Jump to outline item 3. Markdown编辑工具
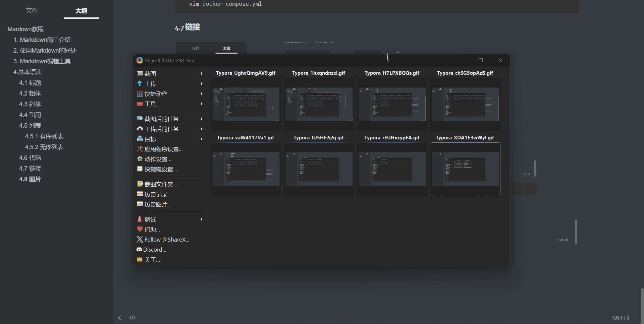Screen dimensions: 644x324 tap(42, 61)
